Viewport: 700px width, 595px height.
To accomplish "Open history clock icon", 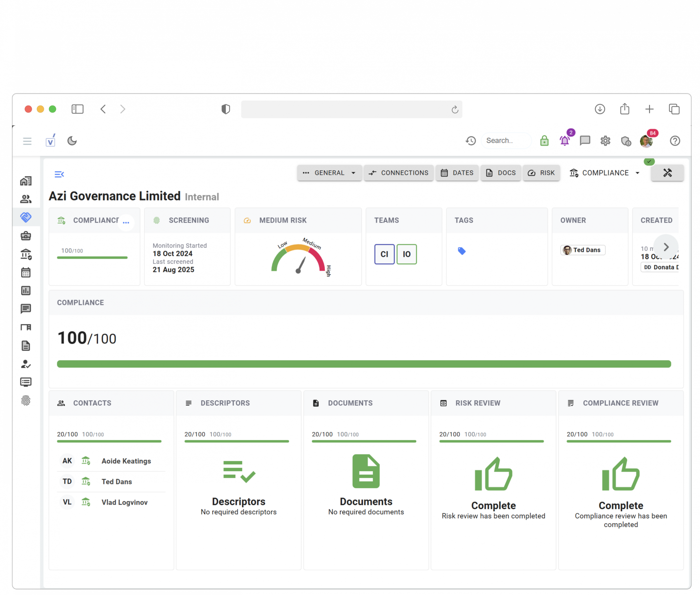I will coord(471,141).
